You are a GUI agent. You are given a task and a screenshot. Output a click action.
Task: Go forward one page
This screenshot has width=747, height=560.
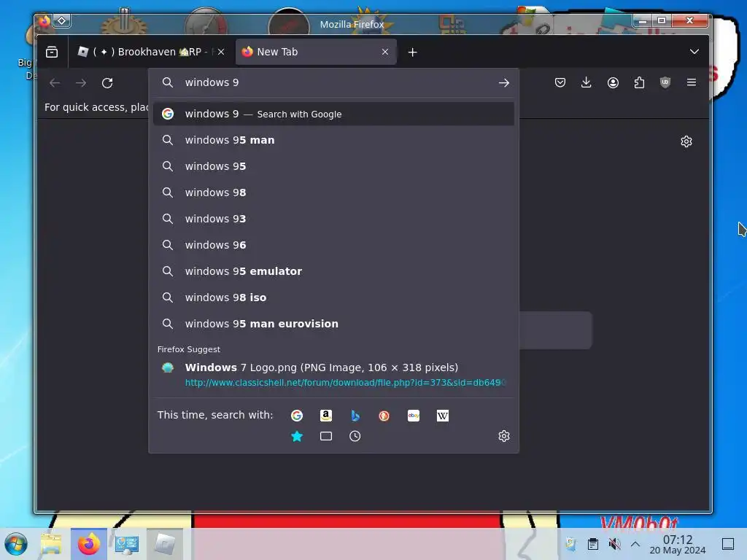81,83
